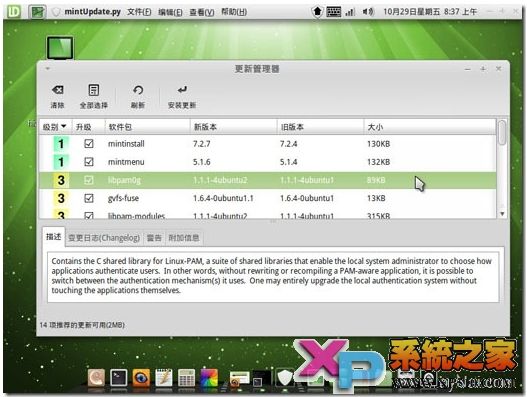Image resolution: width=527 pixels, height=397 pixels.
Task: Open the keyboard input tray icon
Action: (334, 12)
